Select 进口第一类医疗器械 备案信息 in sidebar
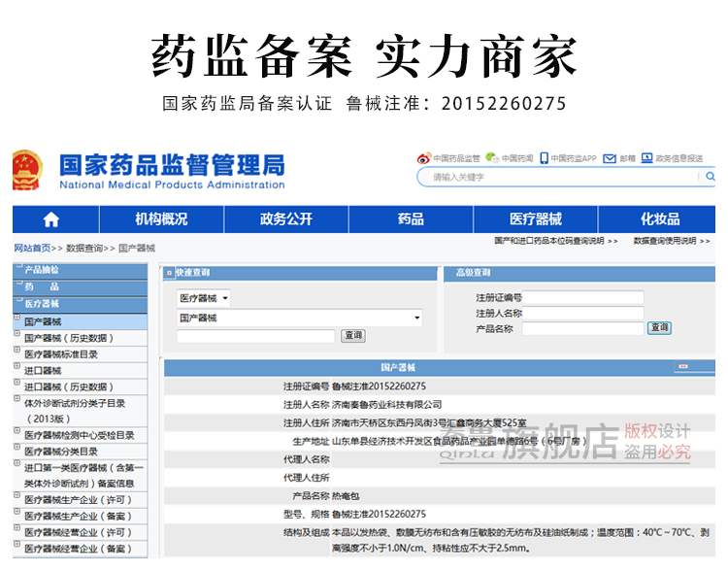The width and height of the screenshot is (728, 571). (x=83, y=476)
